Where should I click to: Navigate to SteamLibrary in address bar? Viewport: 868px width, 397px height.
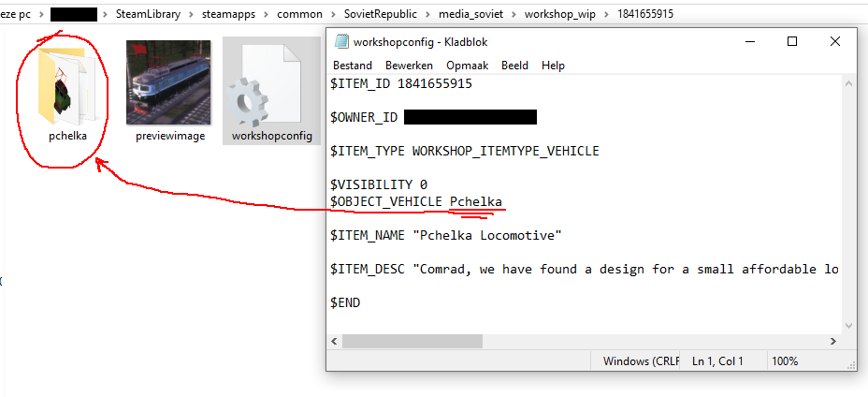click(x=149, y=15)
